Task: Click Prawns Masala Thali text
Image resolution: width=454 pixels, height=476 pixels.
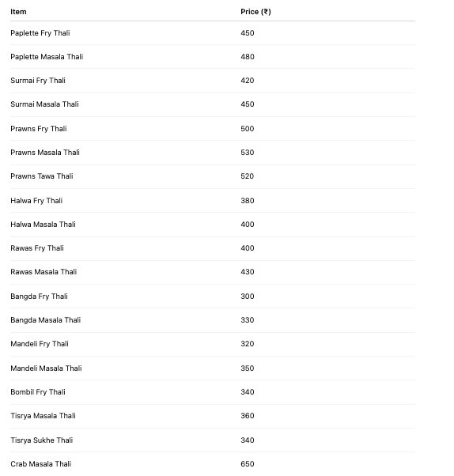Action: tap(45, 153)
